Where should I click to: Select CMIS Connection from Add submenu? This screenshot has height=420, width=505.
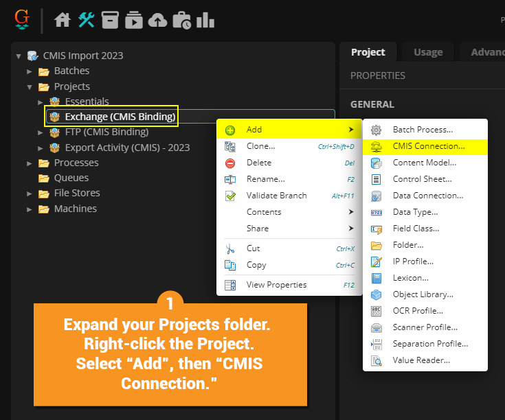[428, 146]
